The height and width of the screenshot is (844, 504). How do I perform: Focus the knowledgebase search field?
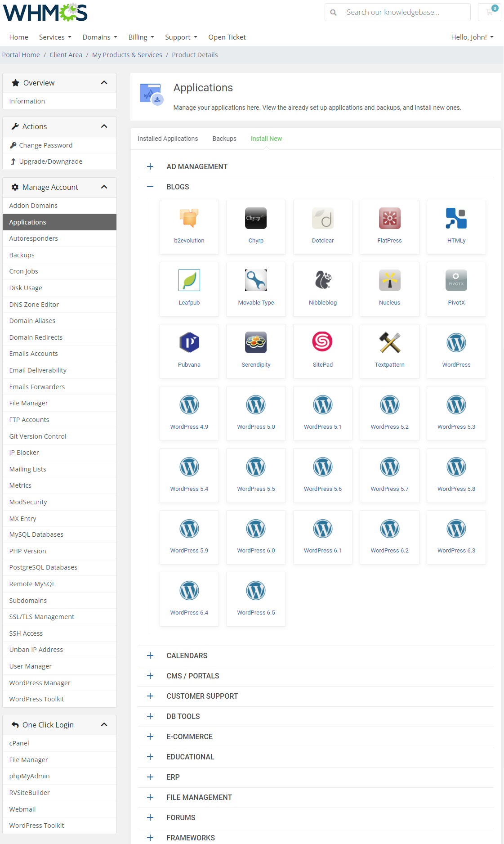click(406, 12)
